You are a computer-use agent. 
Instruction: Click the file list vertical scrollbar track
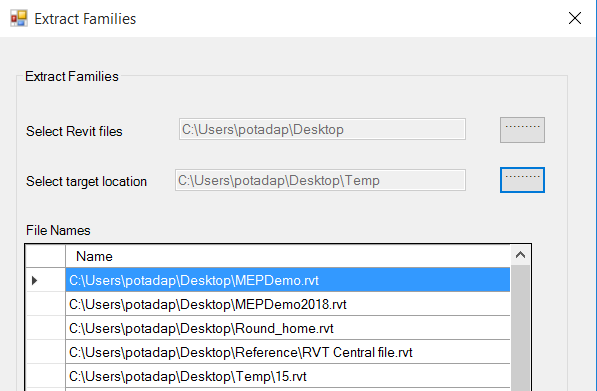click(520, 328)
